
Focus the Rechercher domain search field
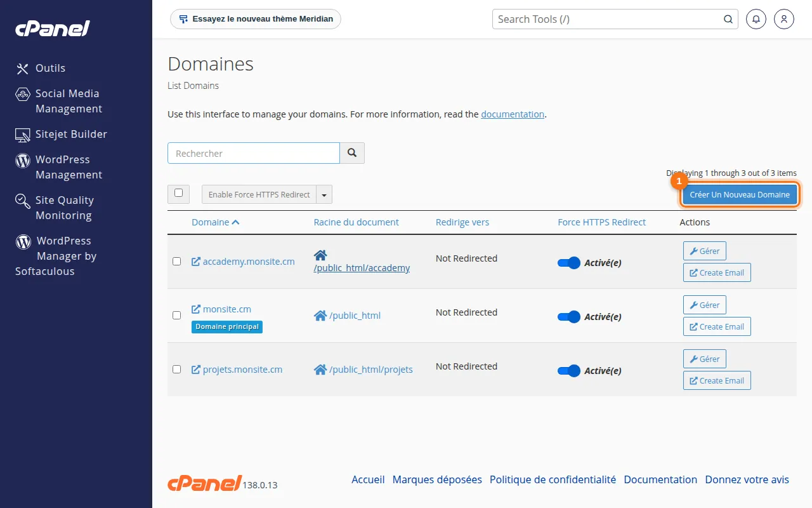254,153
